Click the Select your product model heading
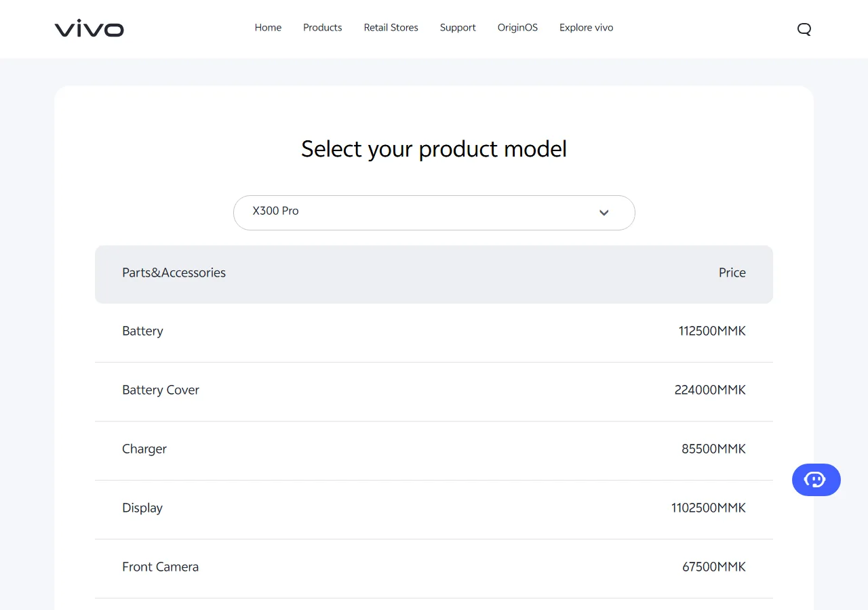 tap(434, 149)
